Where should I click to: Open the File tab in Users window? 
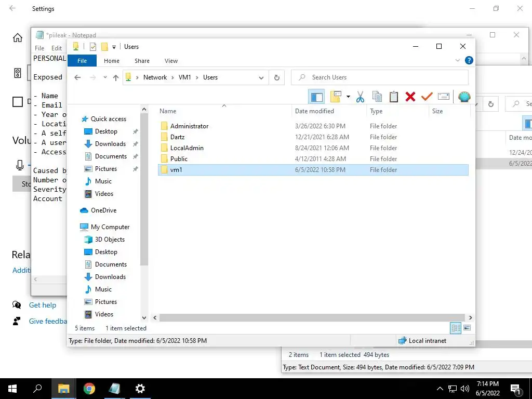click(82, 61)
